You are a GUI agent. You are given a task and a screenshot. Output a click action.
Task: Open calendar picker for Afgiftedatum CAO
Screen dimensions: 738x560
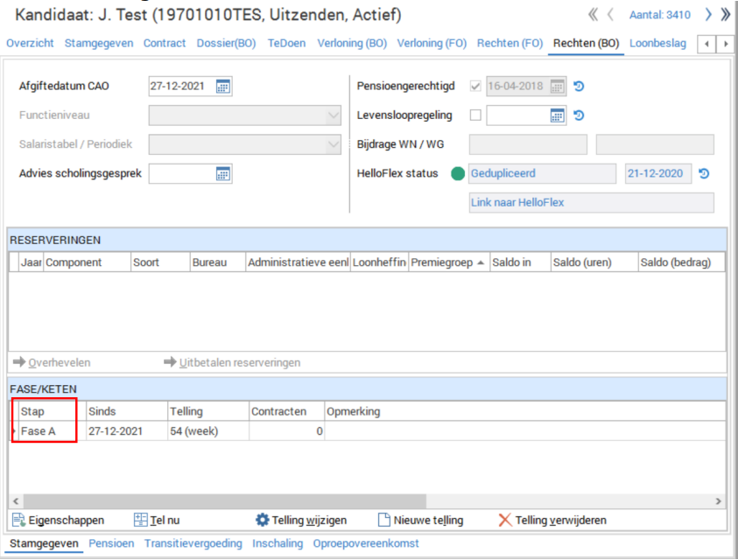click(223, 87)
